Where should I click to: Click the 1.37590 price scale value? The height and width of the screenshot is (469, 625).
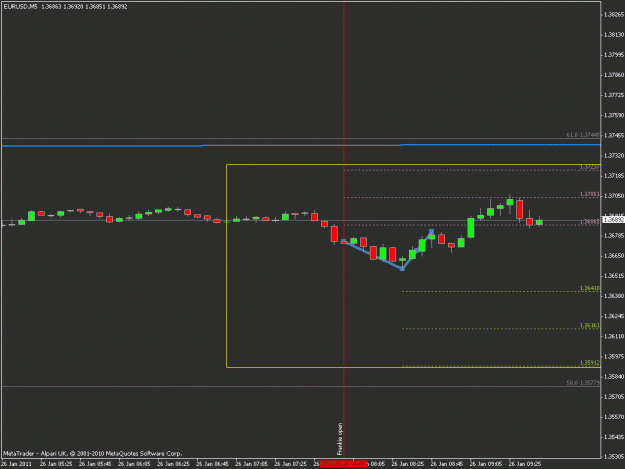[614, 115]
